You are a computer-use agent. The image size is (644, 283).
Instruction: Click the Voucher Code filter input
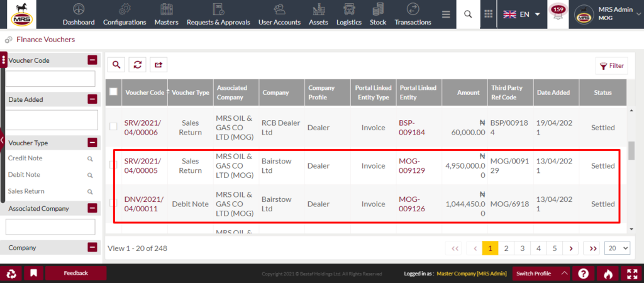coord(50,79)
